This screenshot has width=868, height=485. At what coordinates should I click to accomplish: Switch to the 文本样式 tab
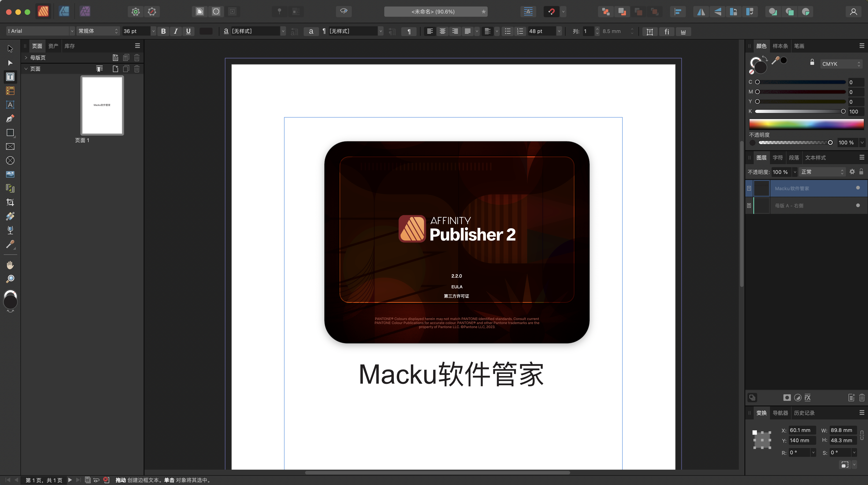[x=815, y=157]
